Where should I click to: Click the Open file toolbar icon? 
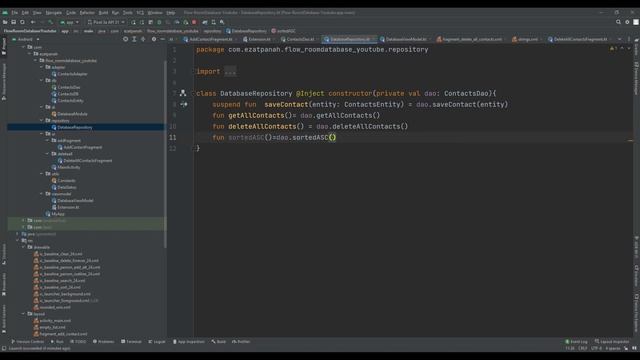5,22
